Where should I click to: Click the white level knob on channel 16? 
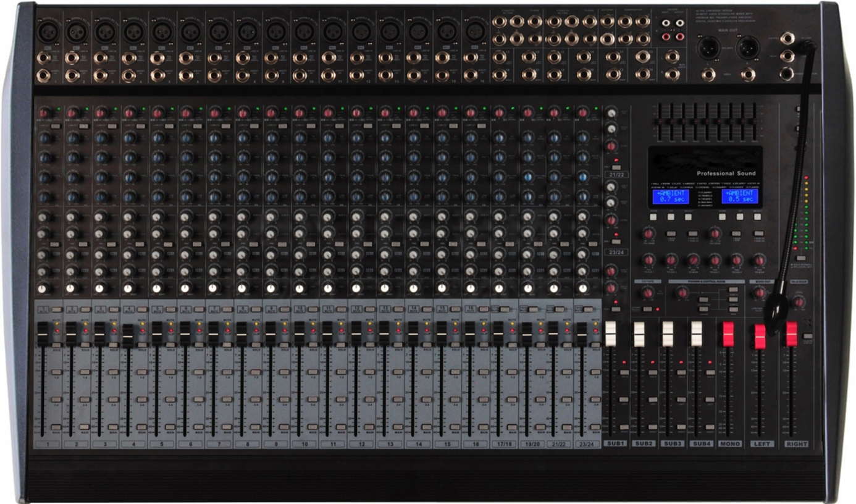point(471,288)
